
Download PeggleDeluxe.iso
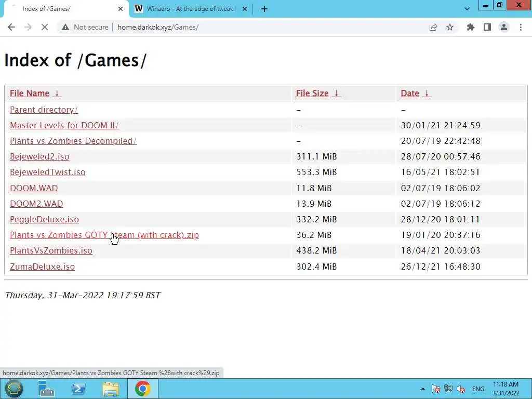coord(44,219)
